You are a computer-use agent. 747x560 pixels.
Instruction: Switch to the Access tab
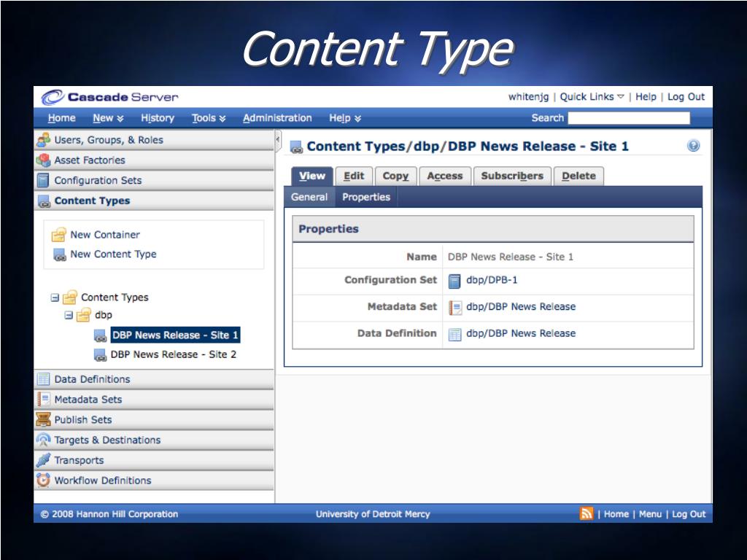(445, 176)
